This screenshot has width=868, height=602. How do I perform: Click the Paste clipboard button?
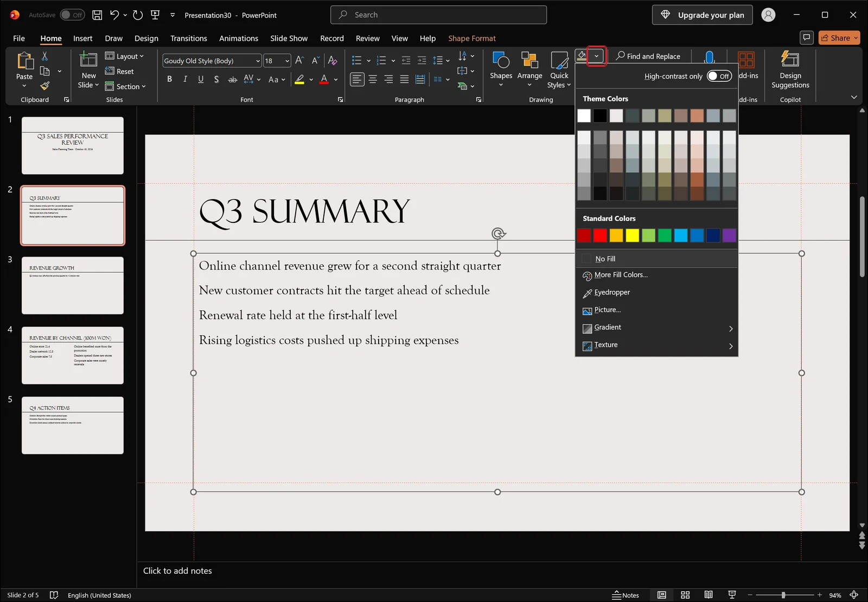point(24,69)
